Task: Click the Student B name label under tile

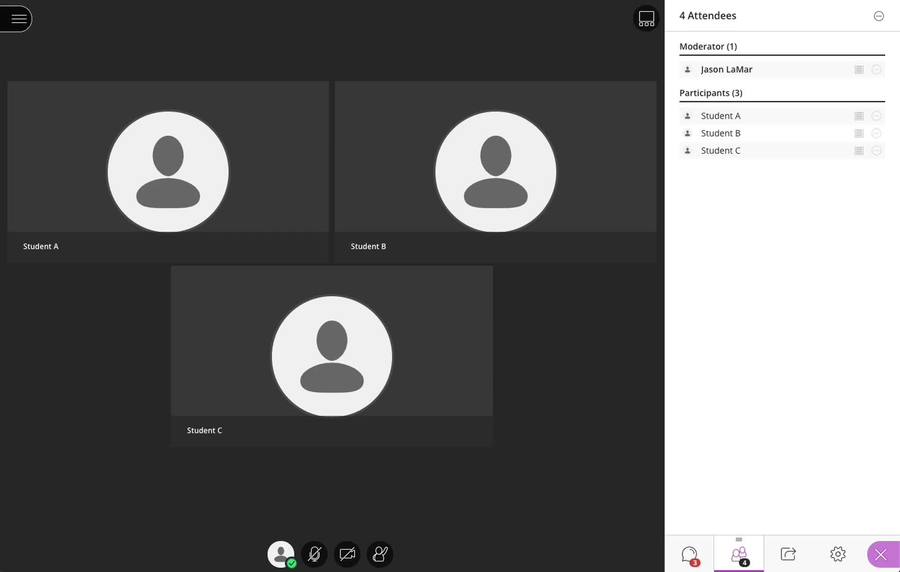Action: 368,246
